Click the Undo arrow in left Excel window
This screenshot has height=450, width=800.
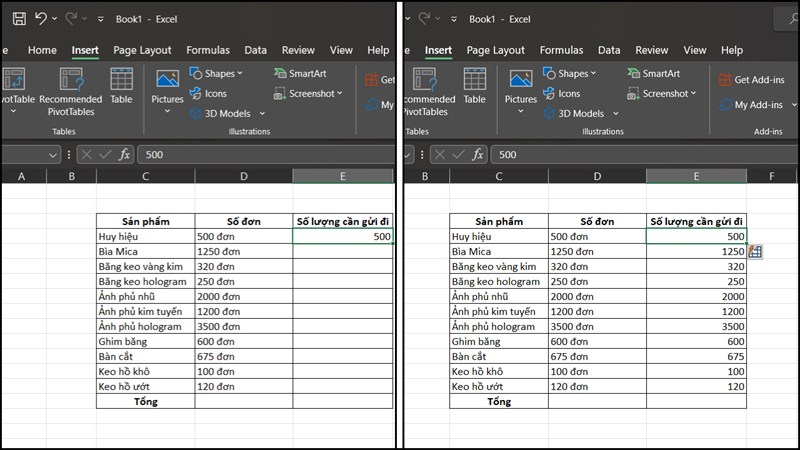41,19
